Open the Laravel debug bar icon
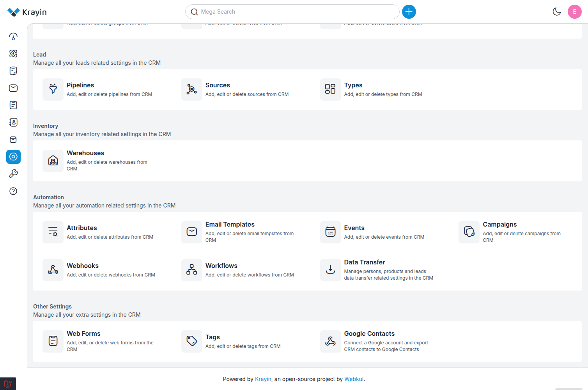Viewport: 588px width, 390px height. point(8,384)
